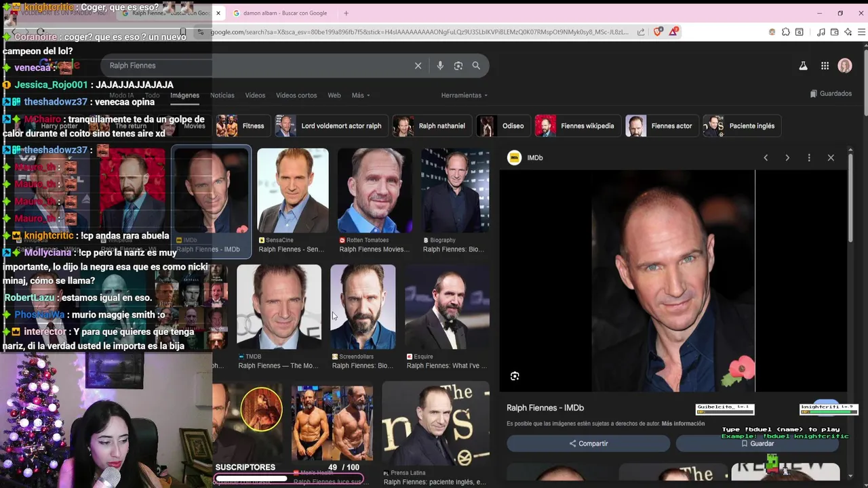Viewport: 868px width, 488px height.
Task: Select the Fiennes actor chip
Action: 661,126
